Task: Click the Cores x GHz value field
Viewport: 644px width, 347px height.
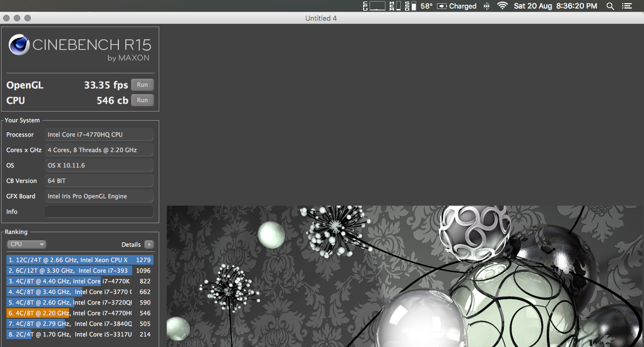Action: pyautogui.click(x=99, y=150)
